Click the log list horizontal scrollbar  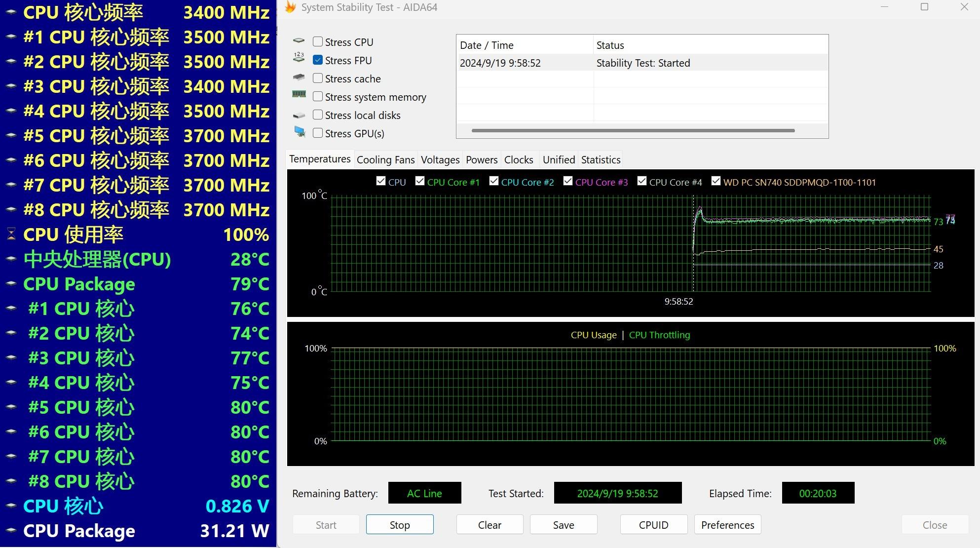pos(633,131)
